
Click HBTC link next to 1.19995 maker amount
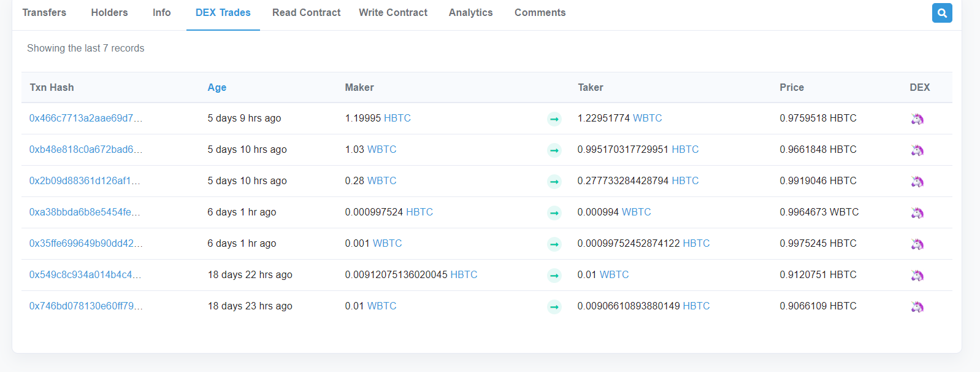coord(397,118)
